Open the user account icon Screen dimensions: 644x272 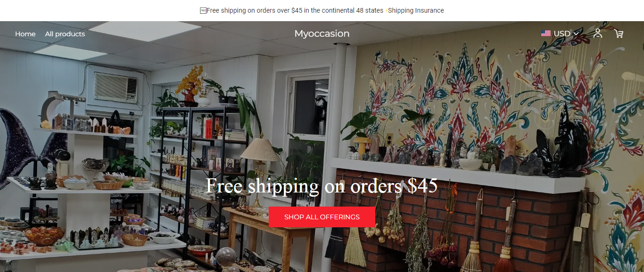click(598, 33)
